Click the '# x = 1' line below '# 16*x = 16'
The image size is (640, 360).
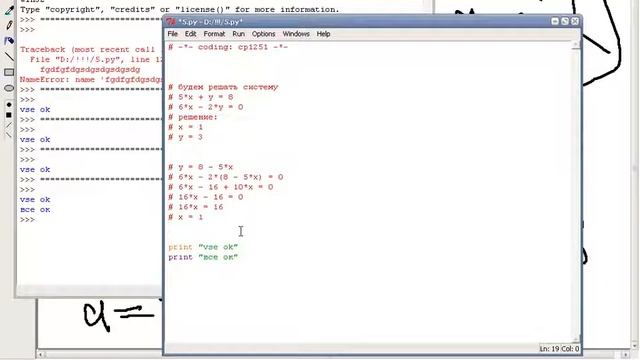tap(185, 217)
